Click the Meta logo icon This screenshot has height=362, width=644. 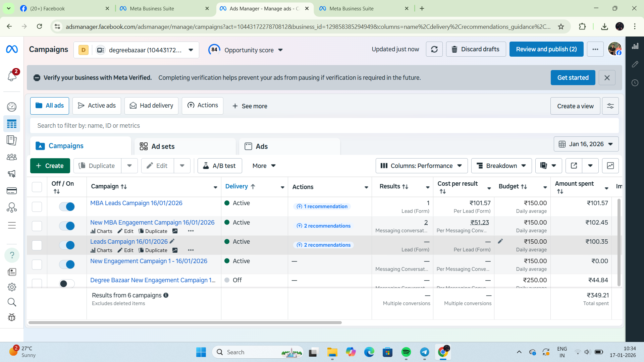coord(12,49)
